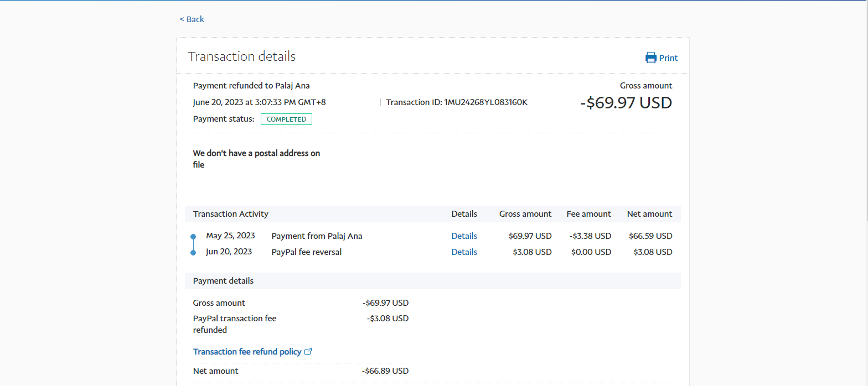Click the Net amount column header
The width and height of the screenshot is (868, 386).
649,214
